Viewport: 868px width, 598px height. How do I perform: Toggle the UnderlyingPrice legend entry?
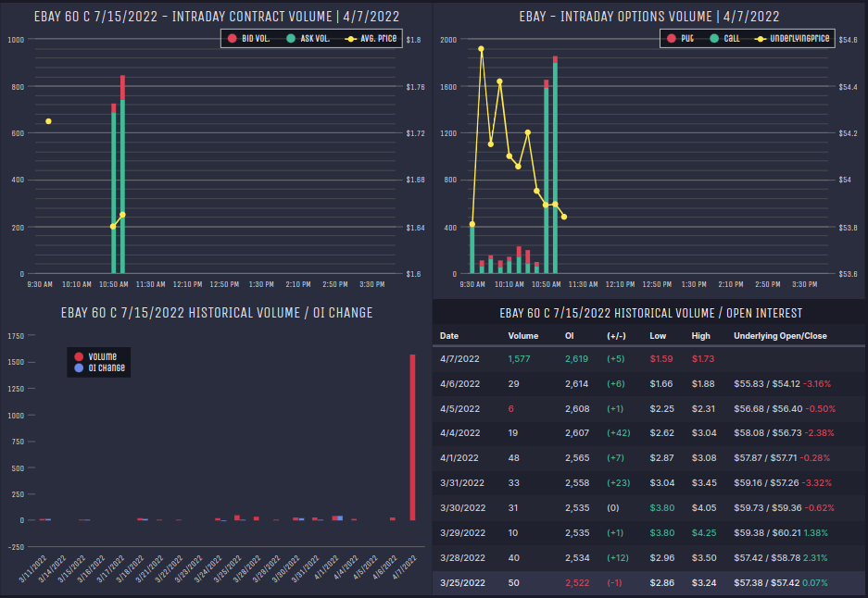click(792, 38)
